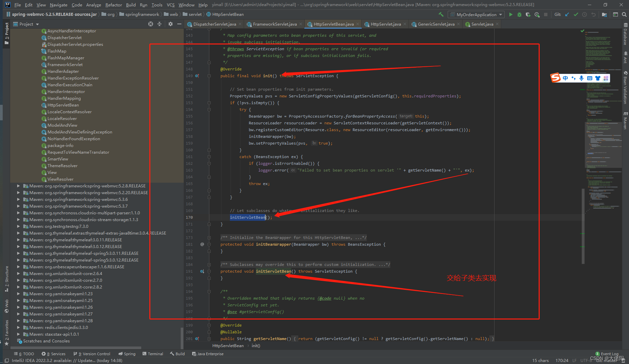Expand Maven snakeyaml:1.28 library node
This screenshot has height=364, width=629.
coord(18,321)
